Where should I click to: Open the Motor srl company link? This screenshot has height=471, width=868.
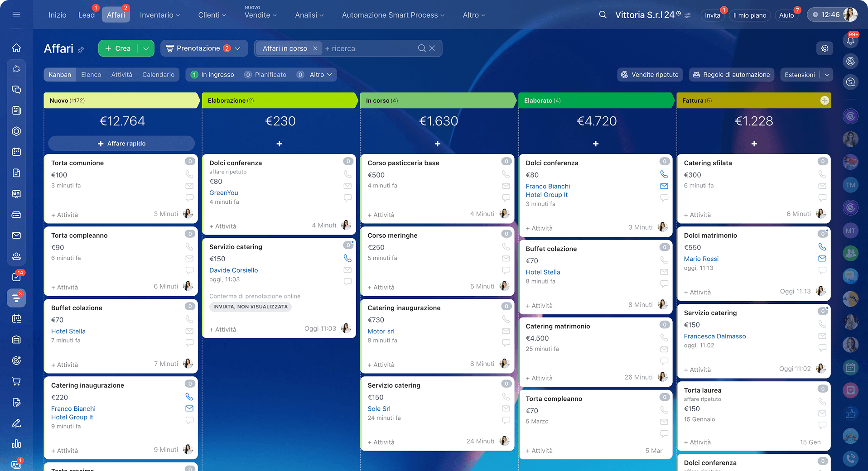tap(381, 331)
